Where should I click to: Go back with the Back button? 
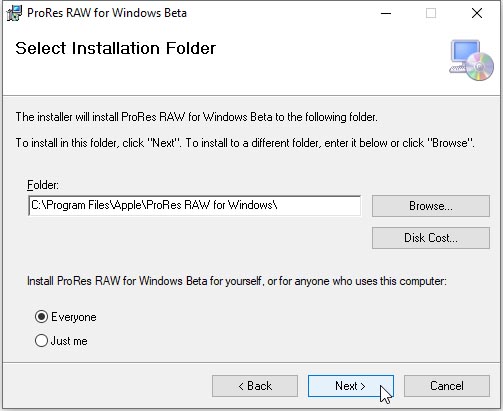(x=255, y=386)
